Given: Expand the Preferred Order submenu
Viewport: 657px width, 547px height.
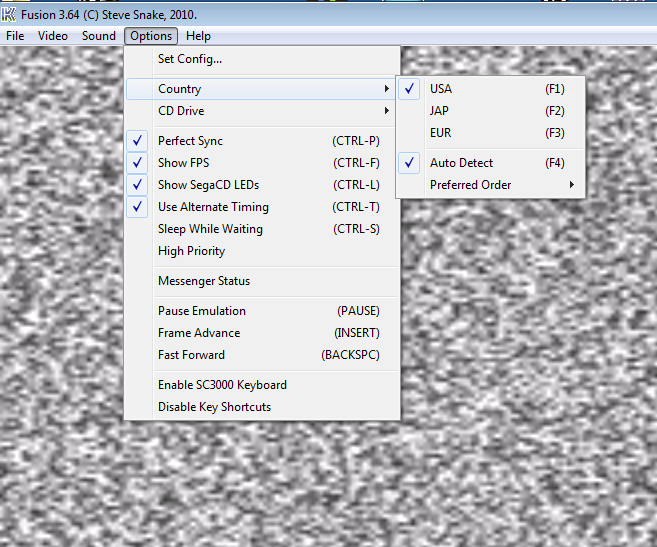Looking at the screenshot, I should 490,185.
